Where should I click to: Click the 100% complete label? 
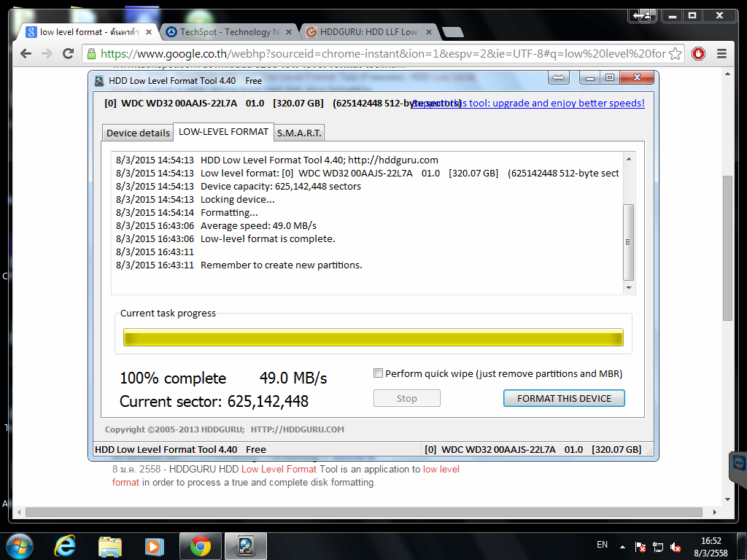click(173, 378)
